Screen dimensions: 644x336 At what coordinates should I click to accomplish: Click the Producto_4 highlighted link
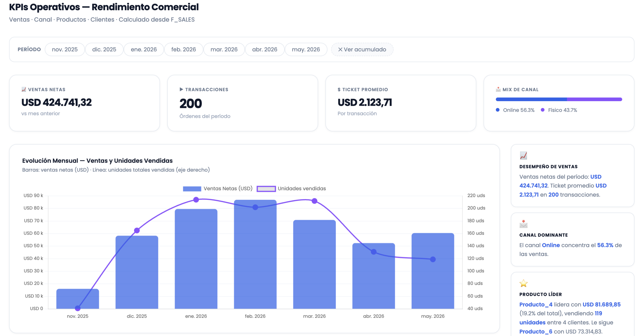536,305
